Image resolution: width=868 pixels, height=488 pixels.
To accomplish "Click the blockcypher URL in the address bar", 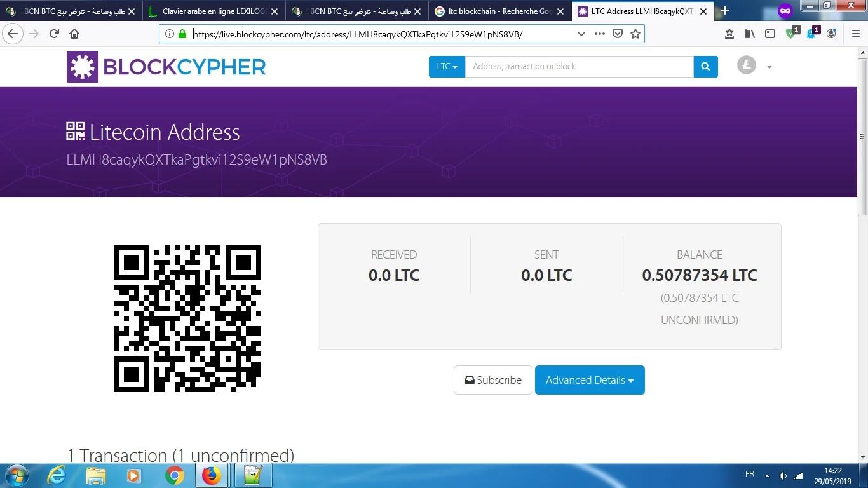I will tap(358, 34).
